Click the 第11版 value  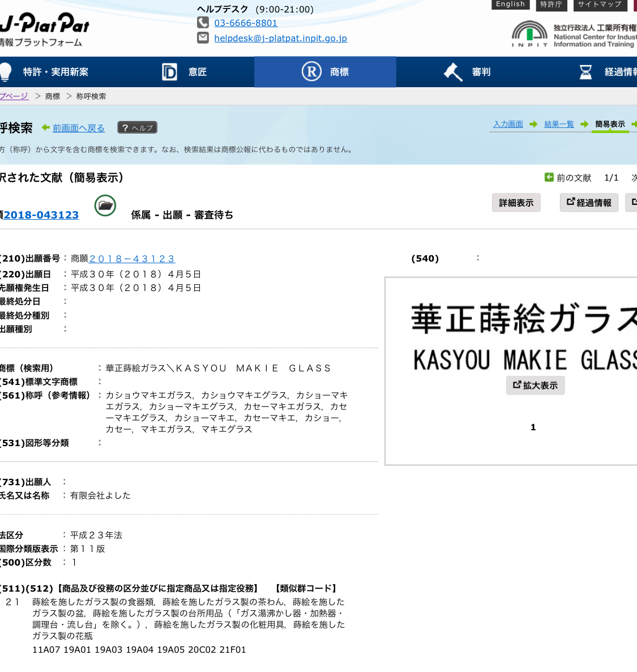pyautogui.click(x=87, y=549)
